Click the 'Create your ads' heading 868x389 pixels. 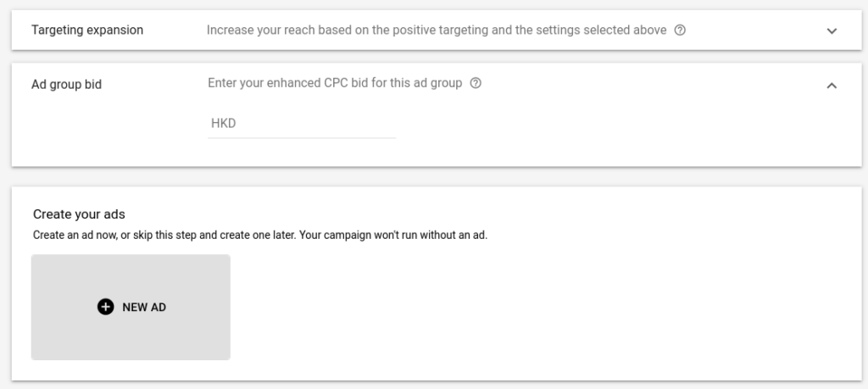click(79, 214)
